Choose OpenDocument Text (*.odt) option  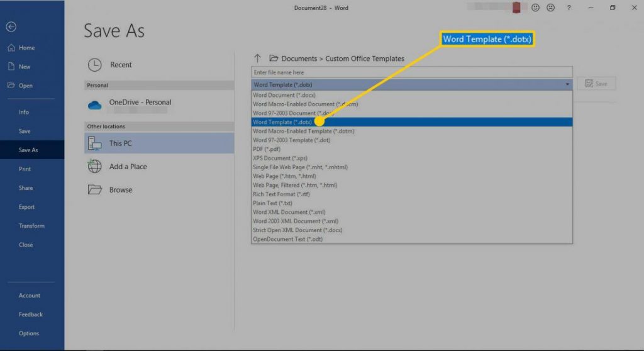point(411,239)
